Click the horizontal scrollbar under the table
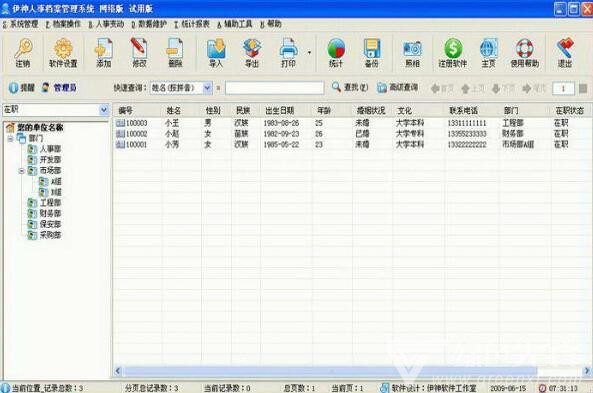 point(352,371)
